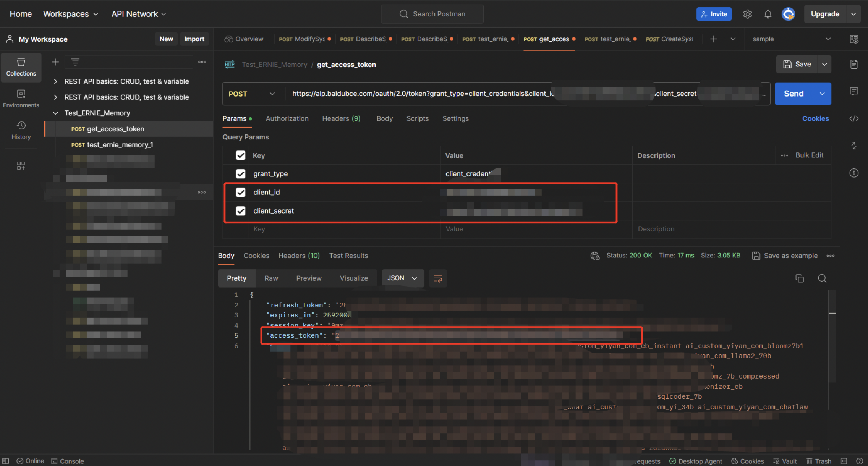
Task: Open the tabs overflow chevron
Action: pos(733,39)
